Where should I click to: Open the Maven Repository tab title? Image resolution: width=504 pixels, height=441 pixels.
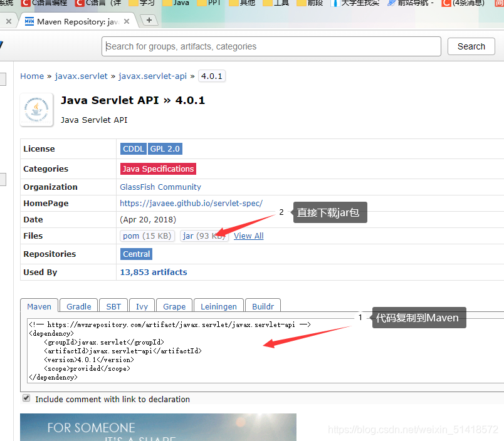coord(78,21)
